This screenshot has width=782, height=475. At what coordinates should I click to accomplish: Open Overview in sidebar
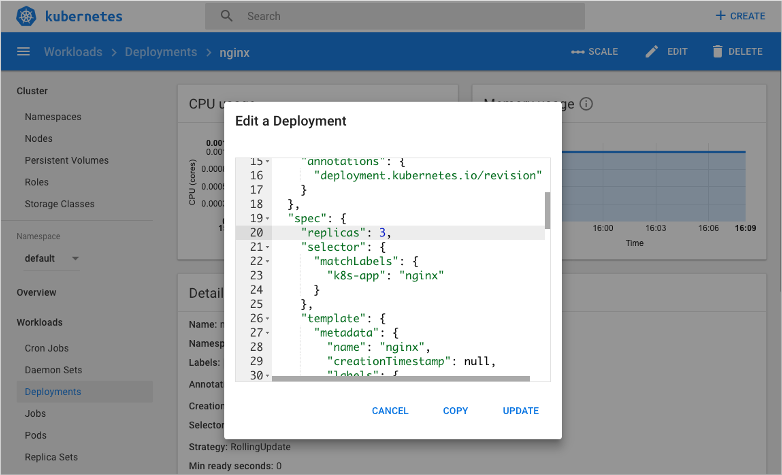[x=36, y=292]
